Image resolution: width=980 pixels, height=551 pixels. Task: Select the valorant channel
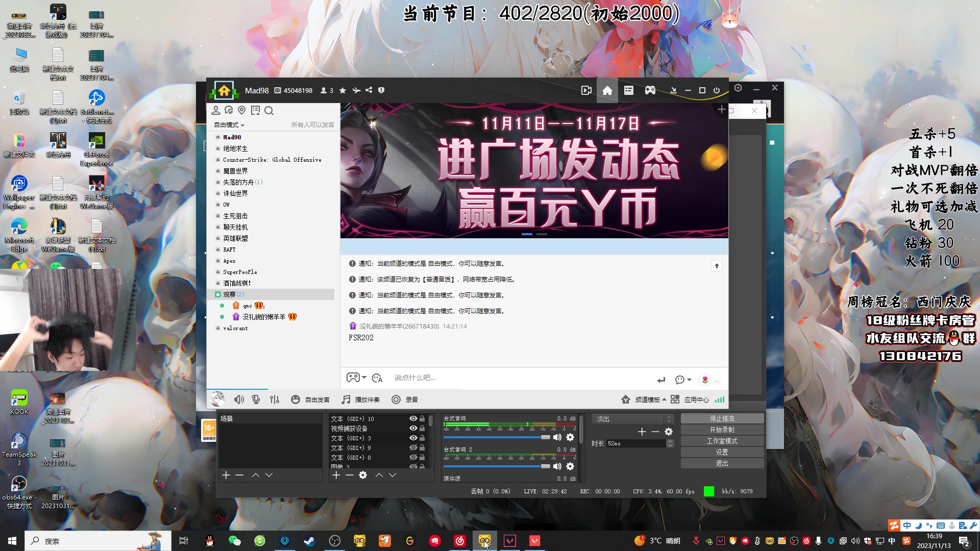[x=235, y=328]
